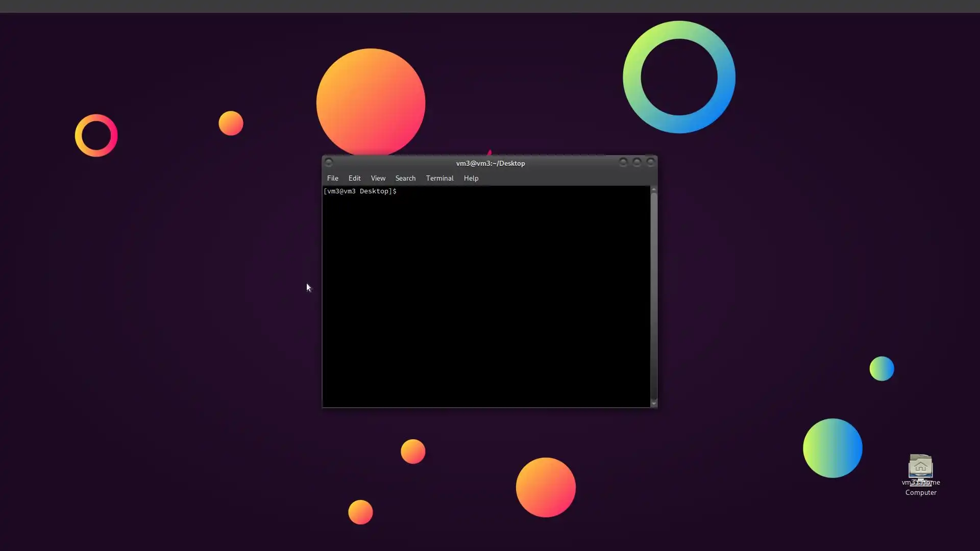Click the large green-blue ring on wallpaper
980x551 pixels.
tap(632, 78)
